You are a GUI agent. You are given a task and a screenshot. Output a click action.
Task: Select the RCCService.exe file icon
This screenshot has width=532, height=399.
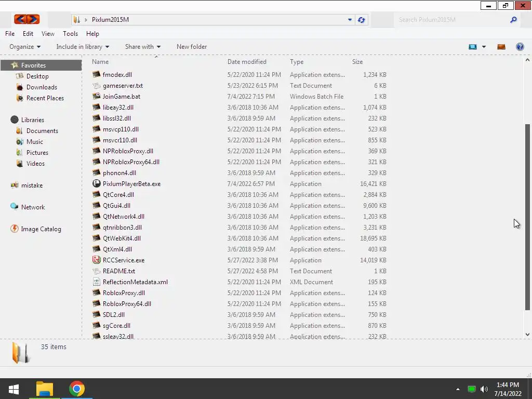pyautogui.click(x=97, y=260)
